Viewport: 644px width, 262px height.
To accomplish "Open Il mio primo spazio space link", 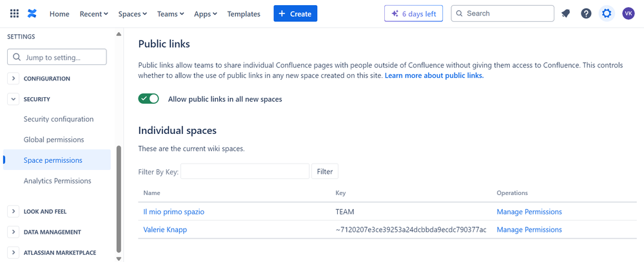I will click(174, 212).
